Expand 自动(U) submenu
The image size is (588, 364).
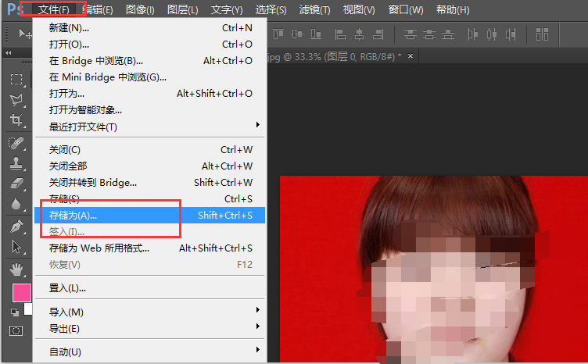click(x=257, y=349)
